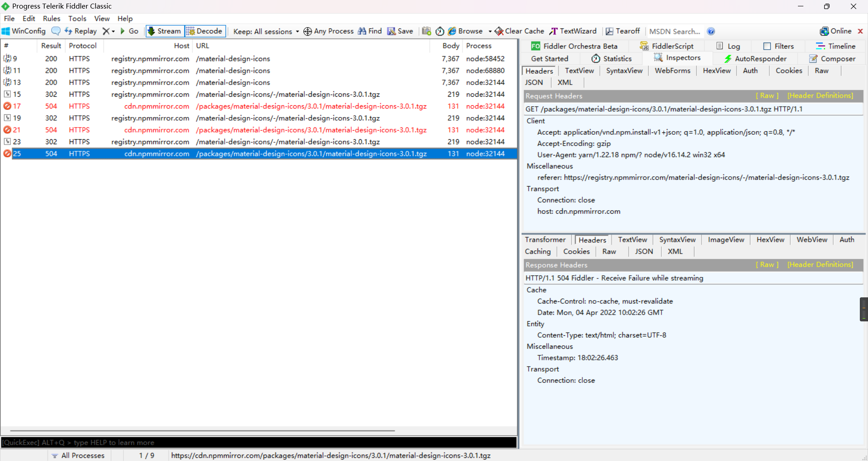868x461 pixels.
Task: Click the session list horizontal scrollbar
Action: coord(203,431)
